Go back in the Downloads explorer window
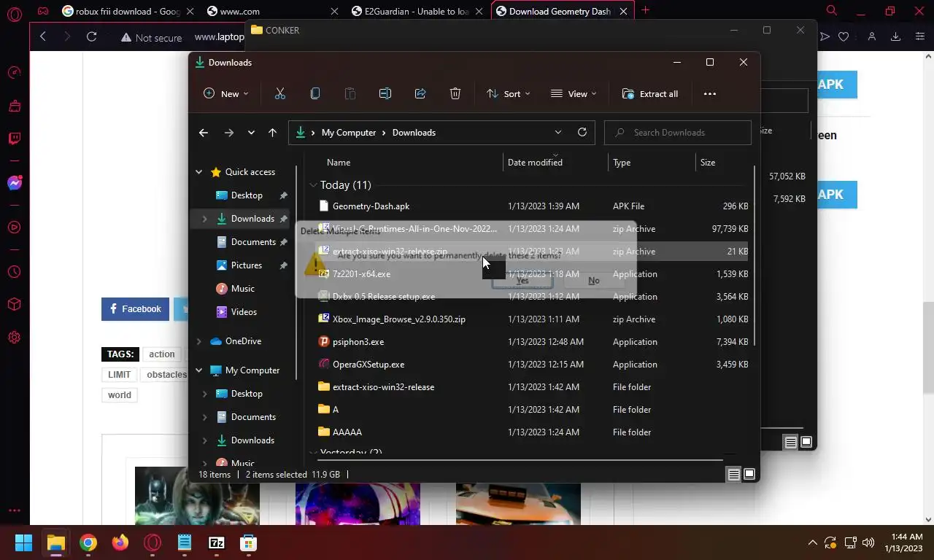This screenshot has height=560, width=934. coord(204,132)
